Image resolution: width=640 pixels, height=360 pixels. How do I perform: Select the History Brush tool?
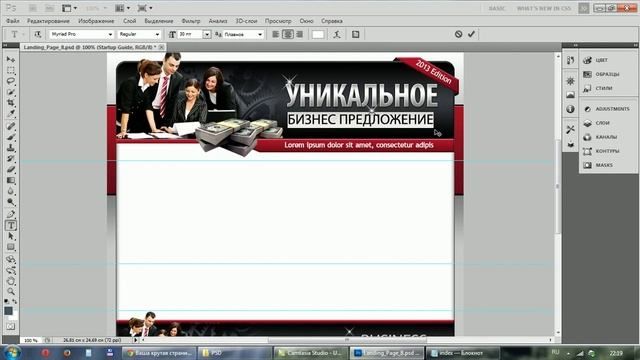pyautogui.click(x=11, y=158)
